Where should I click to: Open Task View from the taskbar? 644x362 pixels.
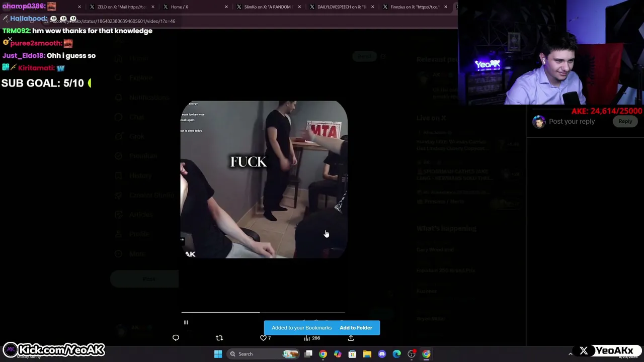[x=308, y=354]
